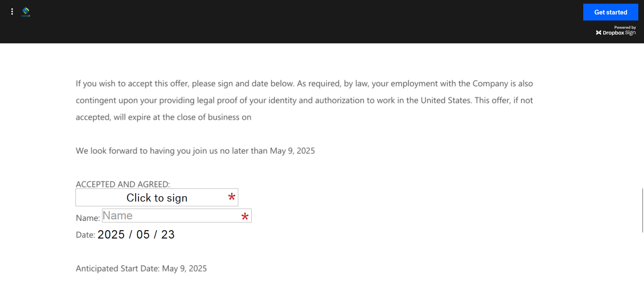
Task: Click the "ACCEPTED AND AGREED:" heading
Action: [123, 184]
